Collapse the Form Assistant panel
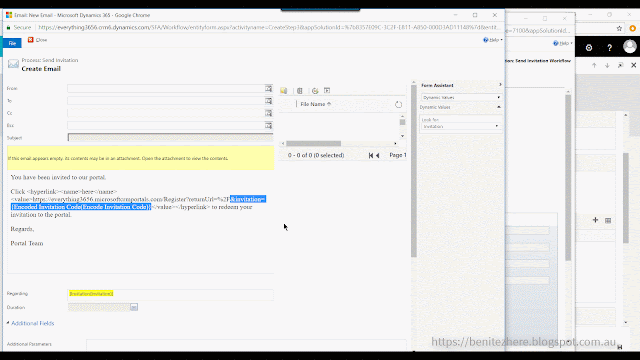Screen dimensions: 640x360 click(500, 85)
